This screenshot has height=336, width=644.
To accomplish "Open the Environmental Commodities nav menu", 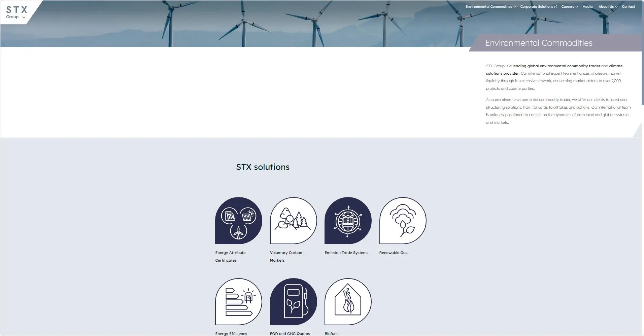I will click(x=489, y=6).
